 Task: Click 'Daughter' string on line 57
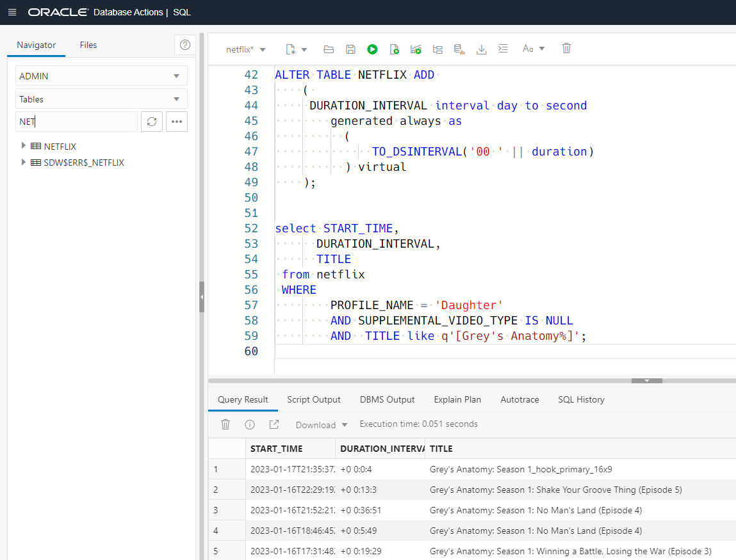pyautogui.click(x=469, y=305)
